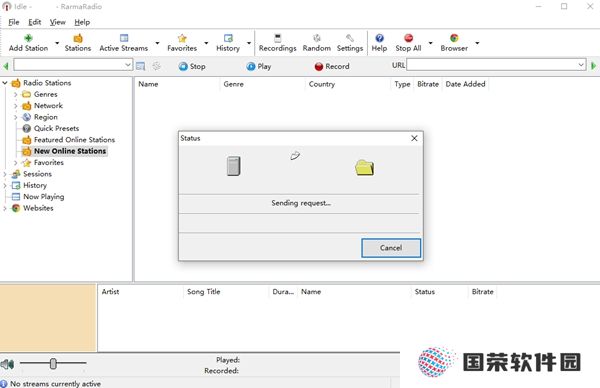Open Settings from the toolbar

pyautogui.click(x=350, y=42)
